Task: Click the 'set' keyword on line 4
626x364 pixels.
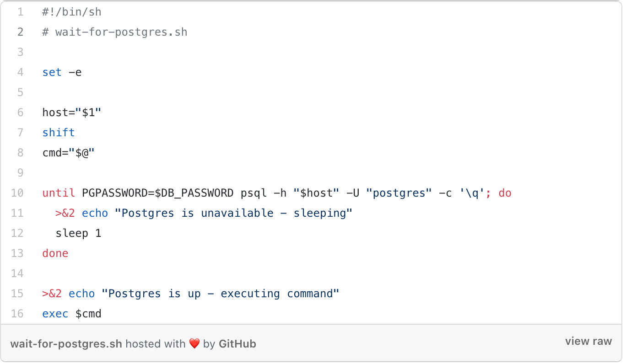Action: 52,73
